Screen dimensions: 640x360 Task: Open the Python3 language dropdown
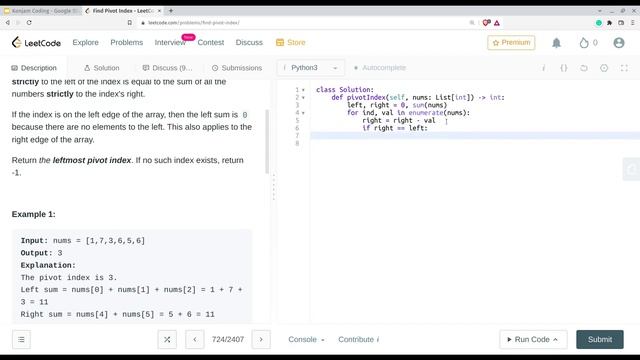(311, 68)
